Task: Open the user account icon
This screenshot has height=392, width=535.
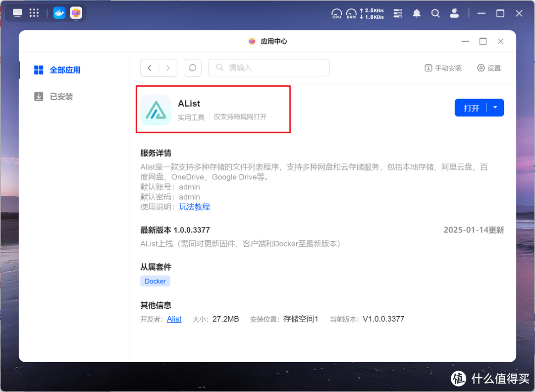Action: (x=454, y=13)
